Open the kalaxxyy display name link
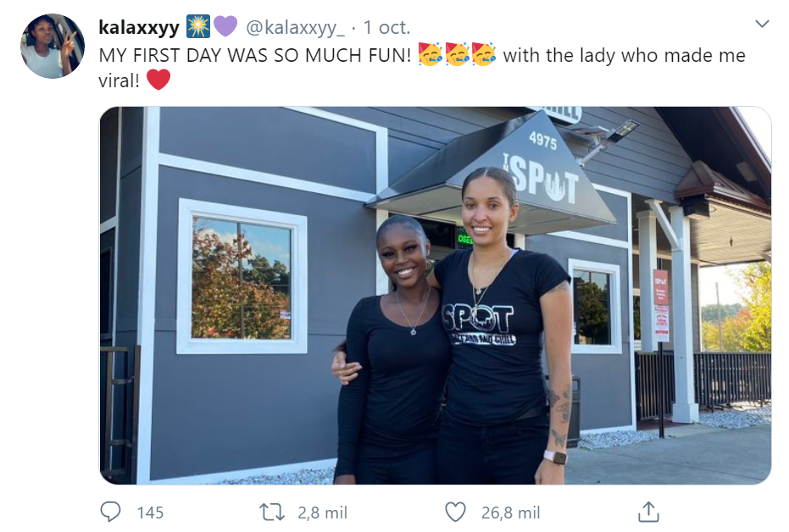Viewport: 789px width, 532px height. pyautogui.click(x=139, y=27)
